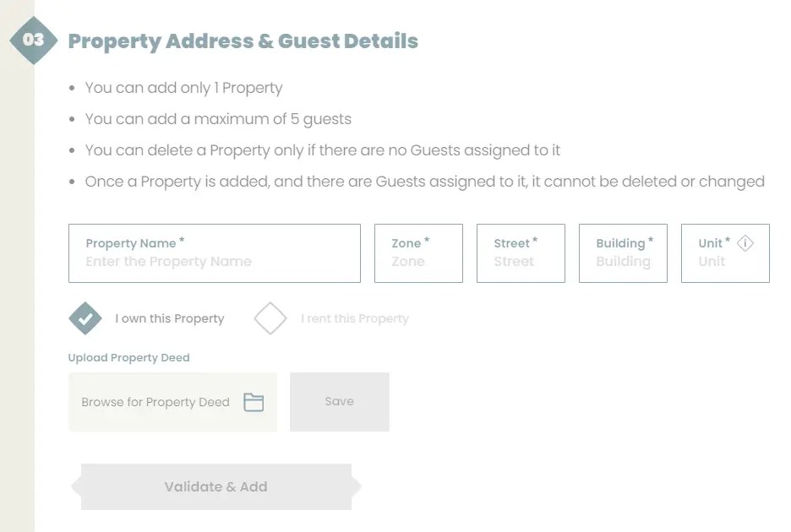The image size is (791, 532).
Task: Click the Upload Property Deed section label
Action: click(128, 357)
